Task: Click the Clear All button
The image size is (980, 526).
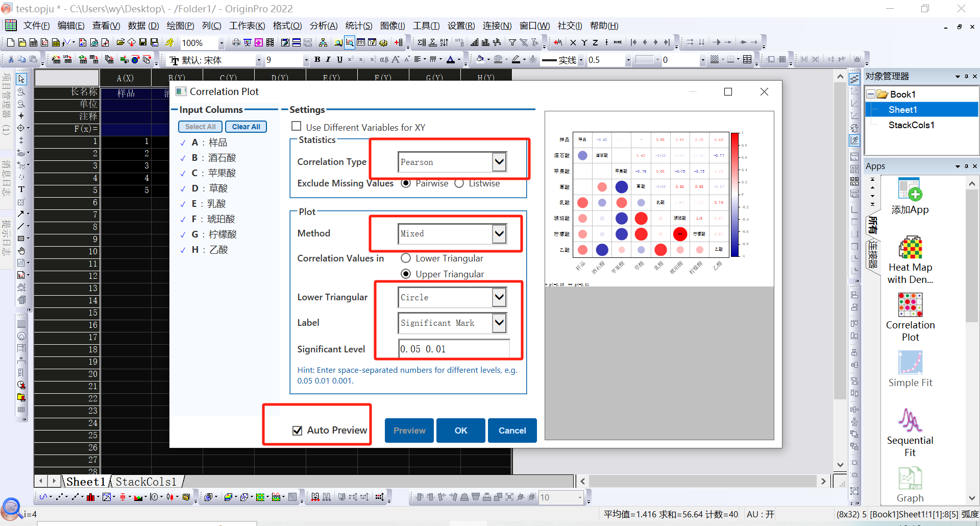Action: point(246,127)
